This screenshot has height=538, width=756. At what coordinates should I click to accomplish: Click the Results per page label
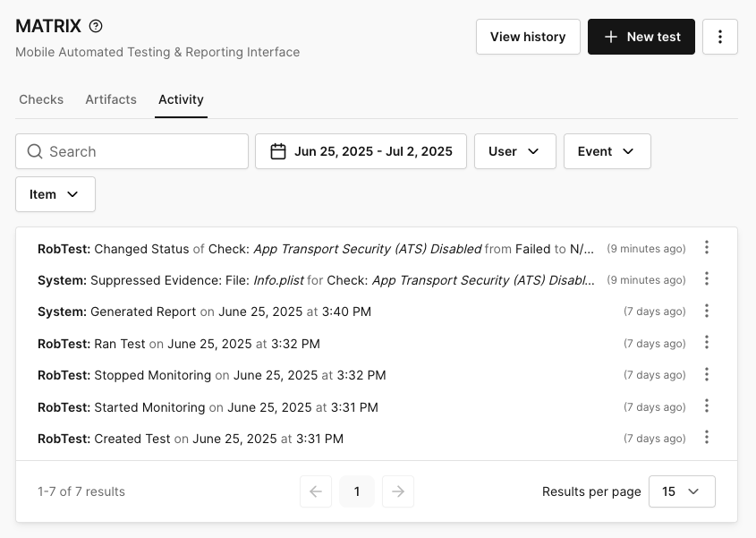[x=591, y=491]
